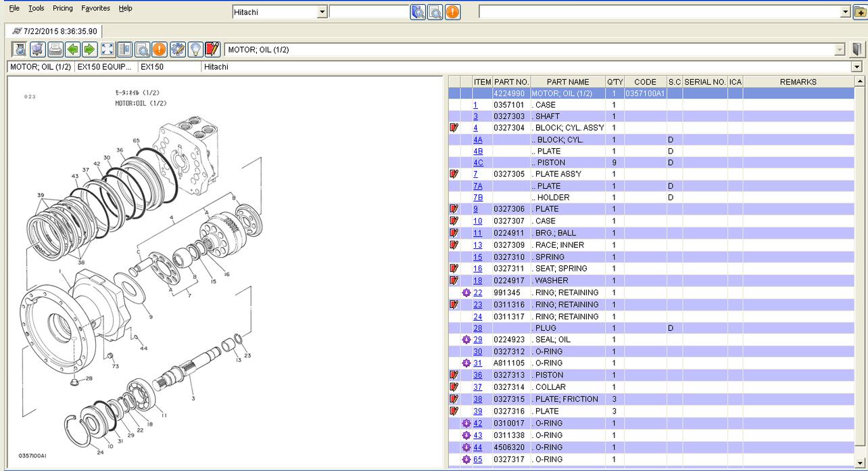Toggle the split panel layout icon

pos(124,49)
